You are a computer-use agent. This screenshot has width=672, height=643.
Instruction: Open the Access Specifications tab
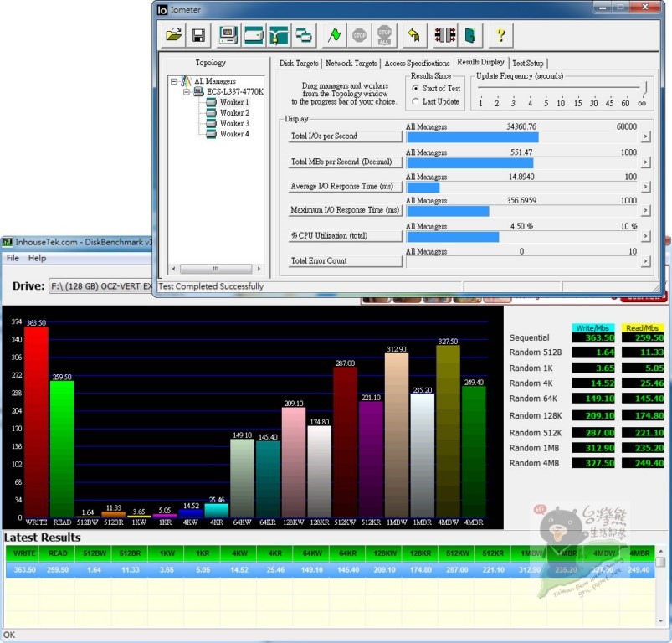pyautogui.click(x=417, y=63)
